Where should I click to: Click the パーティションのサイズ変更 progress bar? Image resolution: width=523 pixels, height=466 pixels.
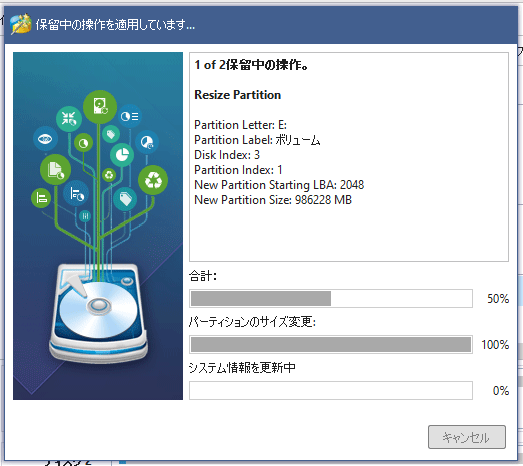(x=331, y=344)
